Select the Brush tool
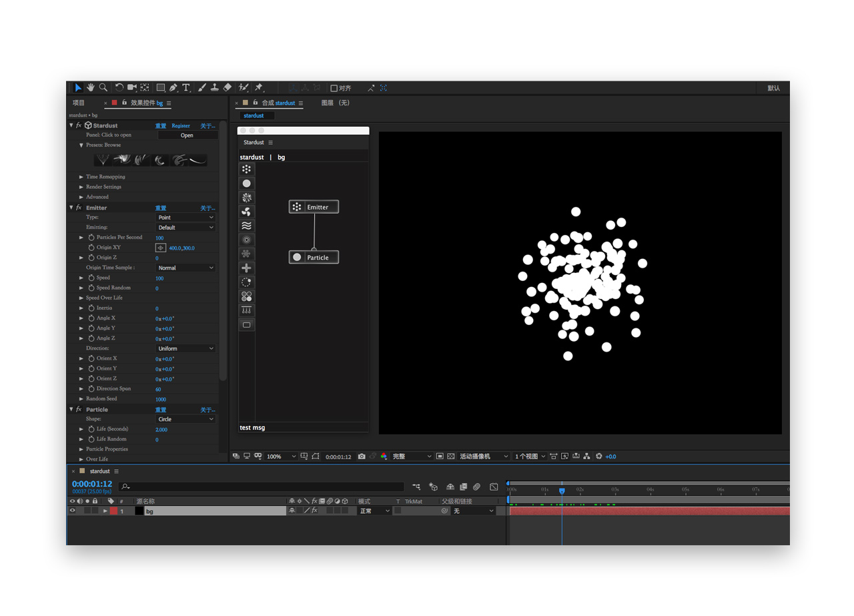The image size is (854, 616). [x=202, y=87]
